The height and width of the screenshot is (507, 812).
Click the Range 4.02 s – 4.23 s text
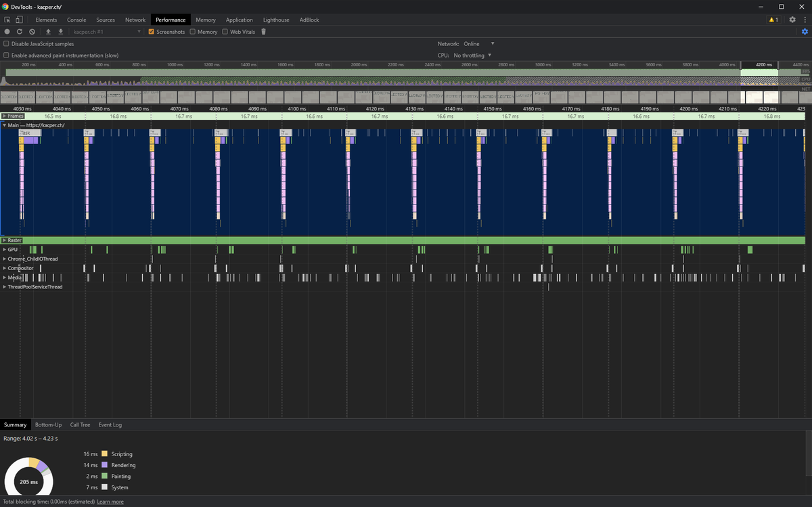tap(30, 439)
